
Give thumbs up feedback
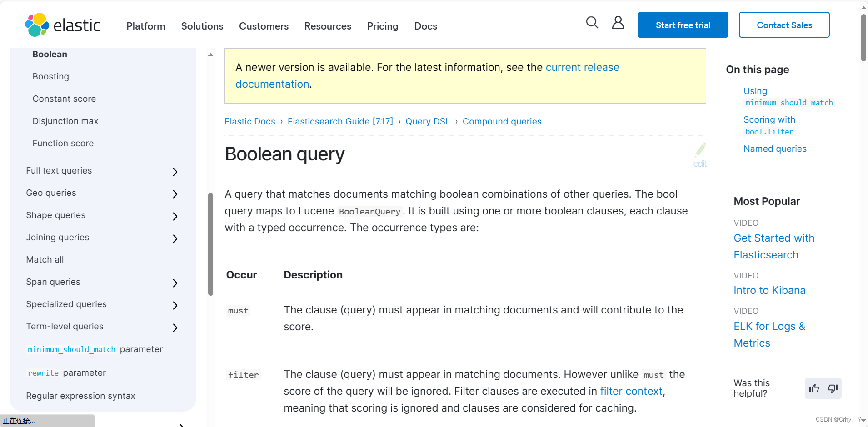tap(814, 388)
